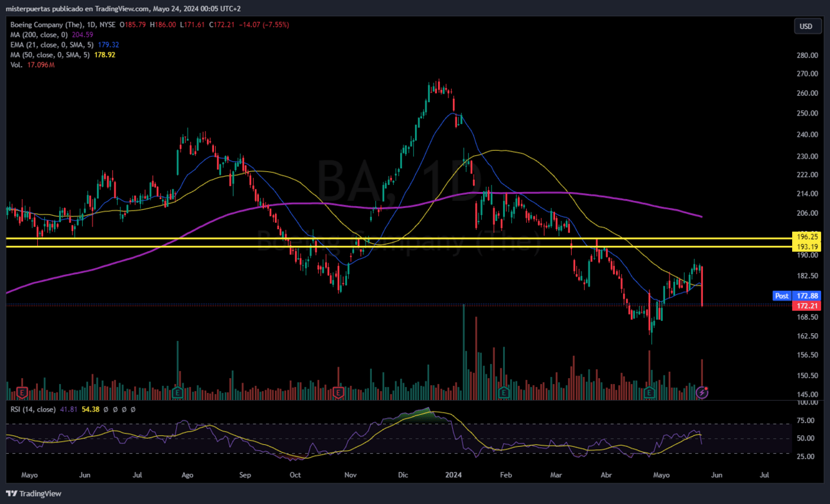Click the red 172.21 price label on axis
830x504 pixels.
807,306
